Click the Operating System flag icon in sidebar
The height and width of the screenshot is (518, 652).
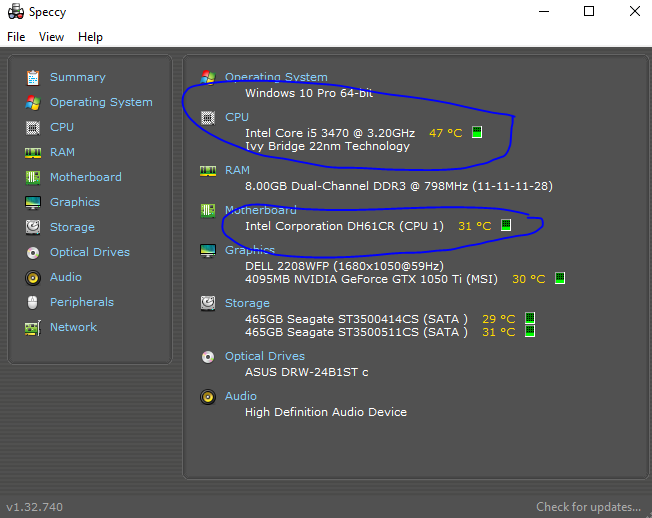click(33, 103)
